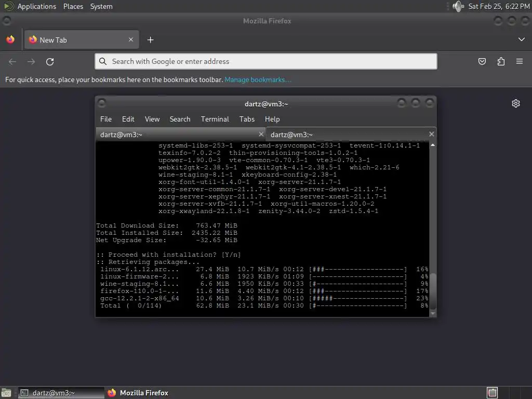Click the linux-6.1.12 download progress line

(264, 270)
